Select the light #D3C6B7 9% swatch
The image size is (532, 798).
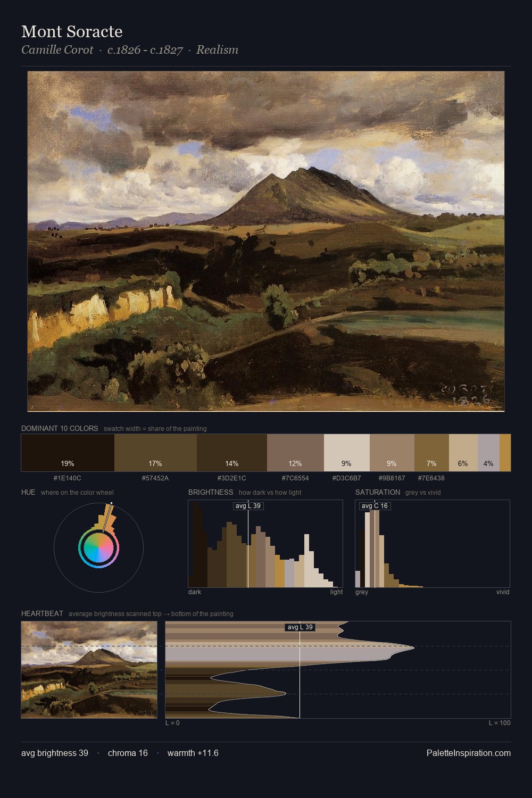click(346, 453)
